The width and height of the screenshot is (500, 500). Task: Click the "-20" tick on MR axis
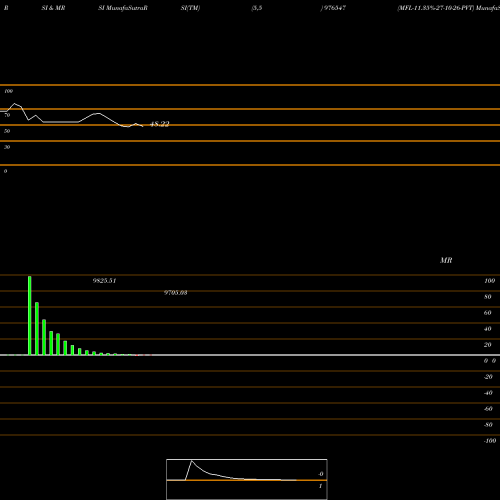click(x=488, y=377)
